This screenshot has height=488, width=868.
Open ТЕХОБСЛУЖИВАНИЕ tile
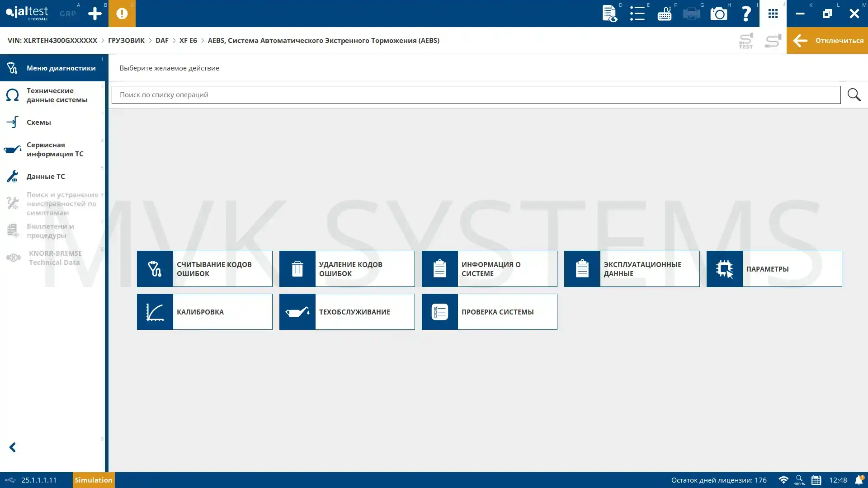point(347,312)
